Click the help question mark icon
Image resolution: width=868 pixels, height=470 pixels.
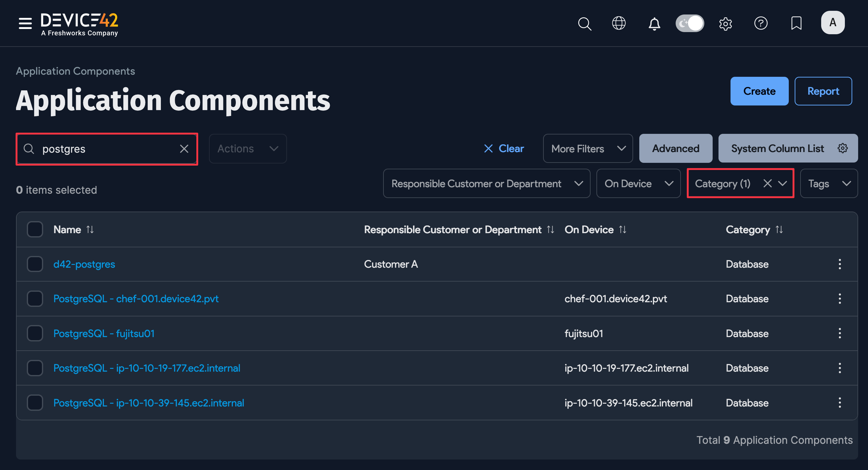click(761, 23)
